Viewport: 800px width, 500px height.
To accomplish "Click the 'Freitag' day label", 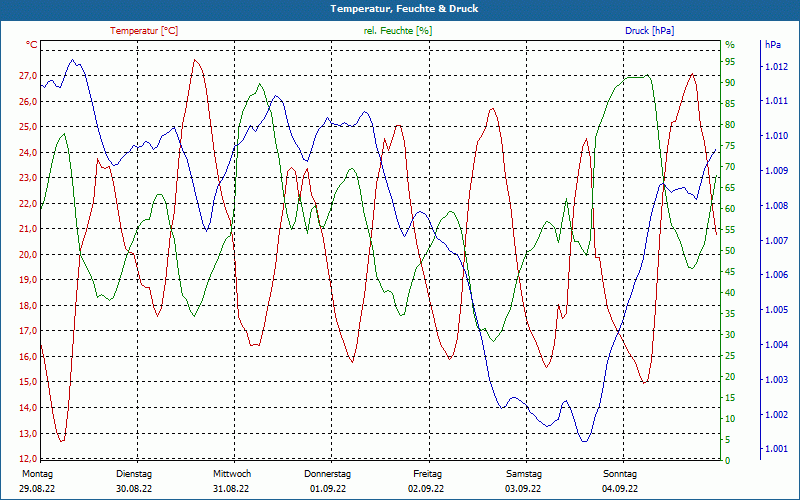I will coord(428,474).
